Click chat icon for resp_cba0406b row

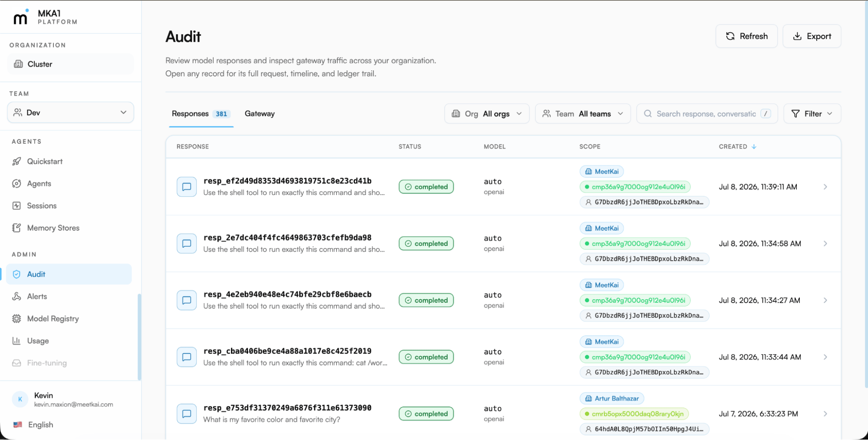(x=187, y=357)
